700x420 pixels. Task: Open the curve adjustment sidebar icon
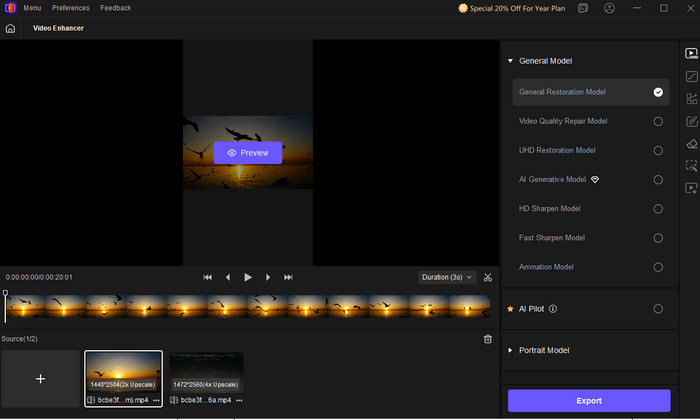coord(691,76)
